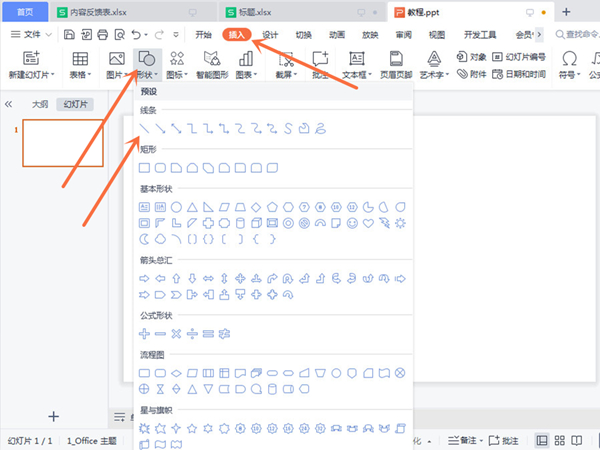Switch to the 设计 design tab
600x450 pixels.
coord(270,34)
